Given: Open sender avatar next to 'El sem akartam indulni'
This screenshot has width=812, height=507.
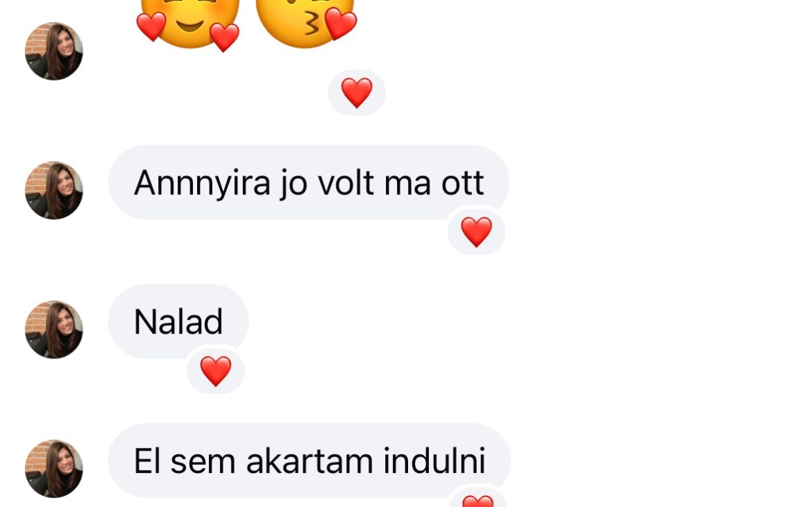Looking at the screenshot, I should point(54,469).
